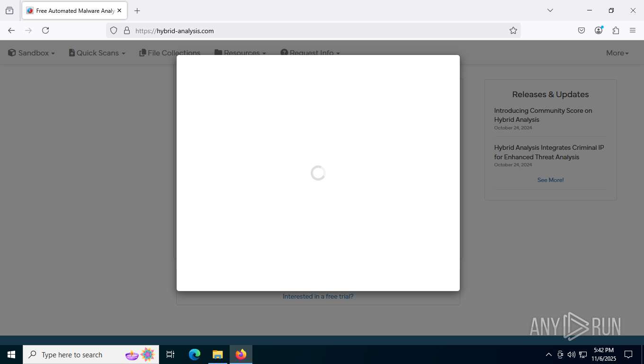644x364 pixels.
Task: Close the Free Automated Malware Analysis tab
Action: point(119,10)
